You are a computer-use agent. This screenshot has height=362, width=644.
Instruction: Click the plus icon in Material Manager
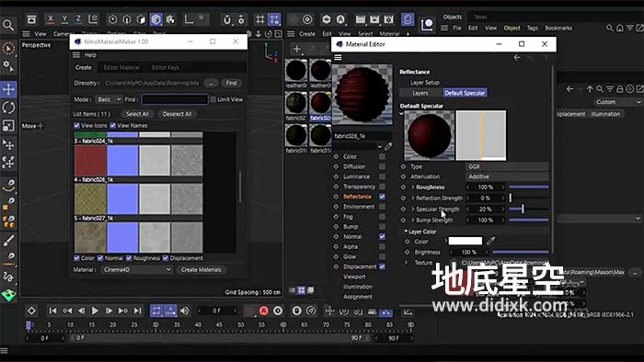click(x=296, y=50)
